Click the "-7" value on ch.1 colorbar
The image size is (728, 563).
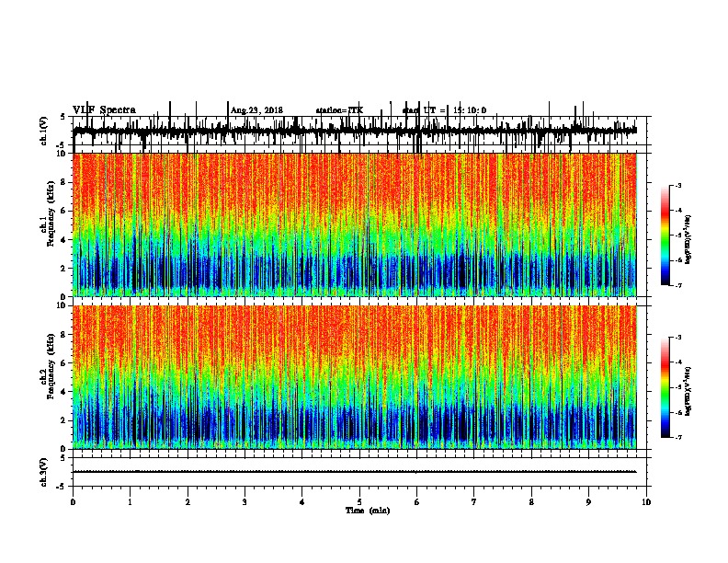point(678,285)
